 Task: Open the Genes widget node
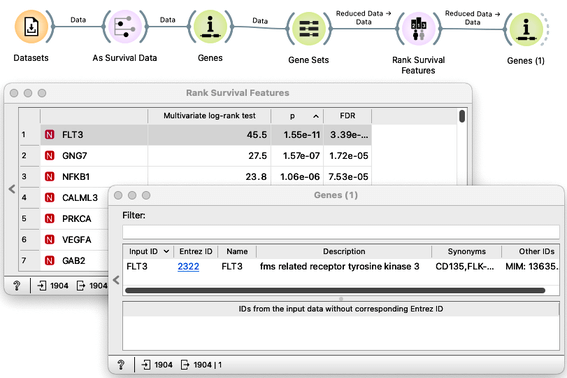pyautogui.click(x=210, y=27)
